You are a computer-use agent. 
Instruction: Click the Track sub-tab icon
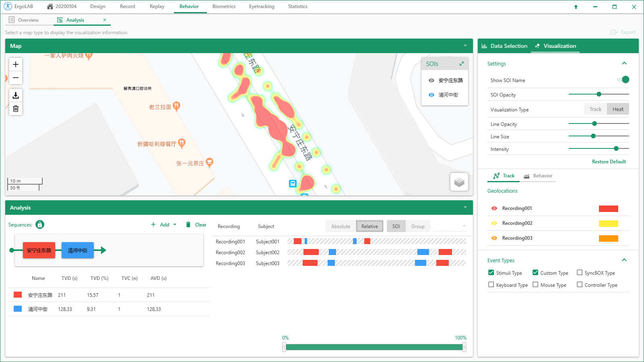pyautogui.click(x=496, y=176)
